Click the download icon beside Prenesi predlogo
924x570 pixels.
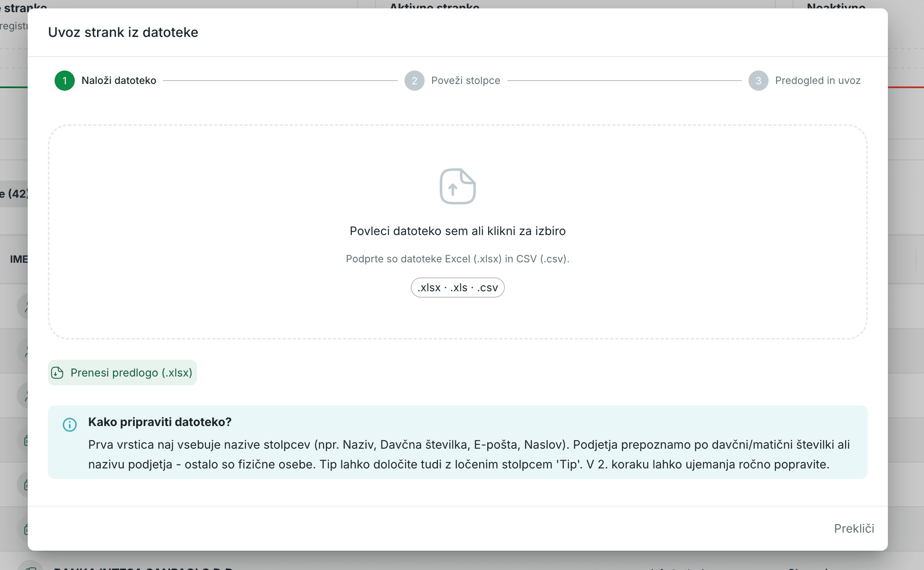click(x=57, y=373)
